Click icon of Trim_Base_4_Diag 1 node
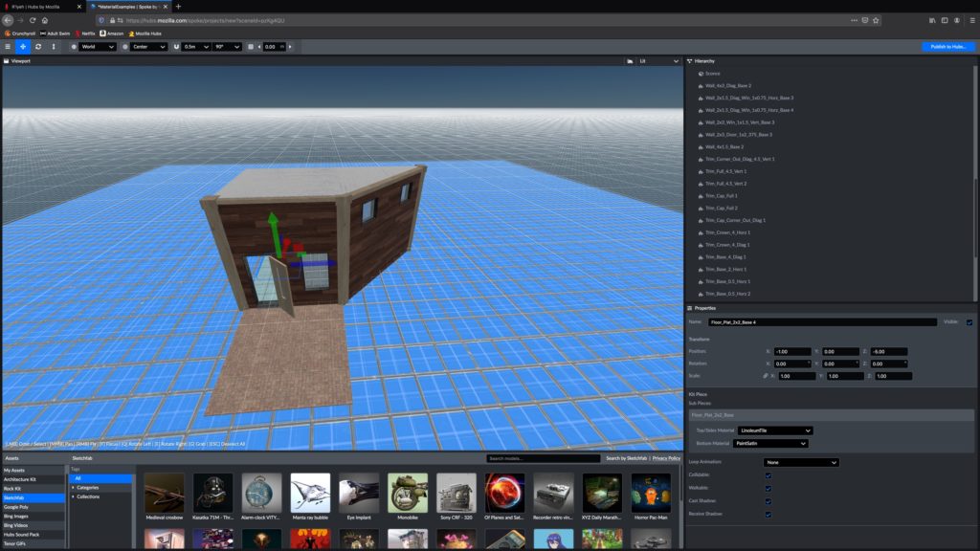Image resolution: width=980 pixels, height=551 pixels. pyautogui.click(x=701, y=256)
